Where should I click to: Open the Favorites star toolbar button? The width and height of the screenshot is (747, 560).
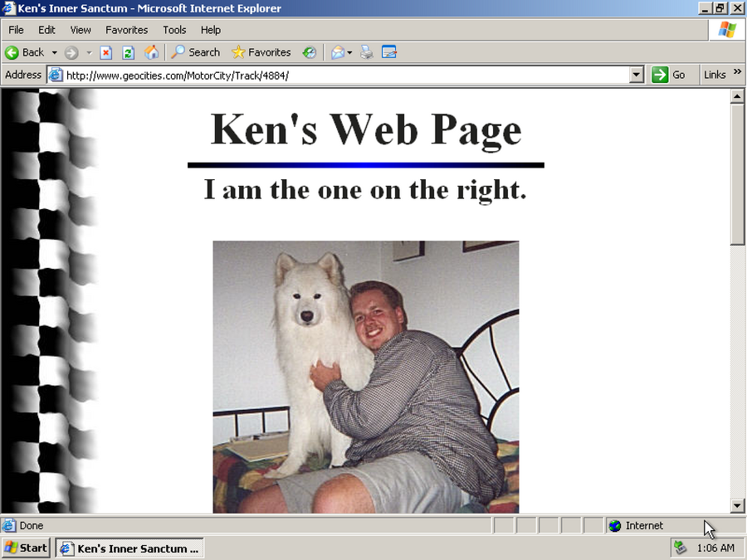click(261, 52)
